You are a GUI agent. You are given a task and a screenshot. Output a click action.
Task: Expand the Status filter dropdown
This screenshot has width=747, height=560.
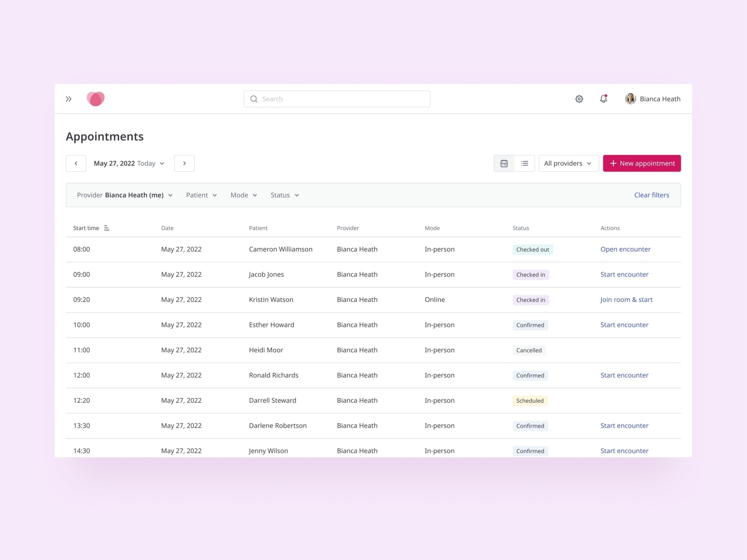(284, 195)
